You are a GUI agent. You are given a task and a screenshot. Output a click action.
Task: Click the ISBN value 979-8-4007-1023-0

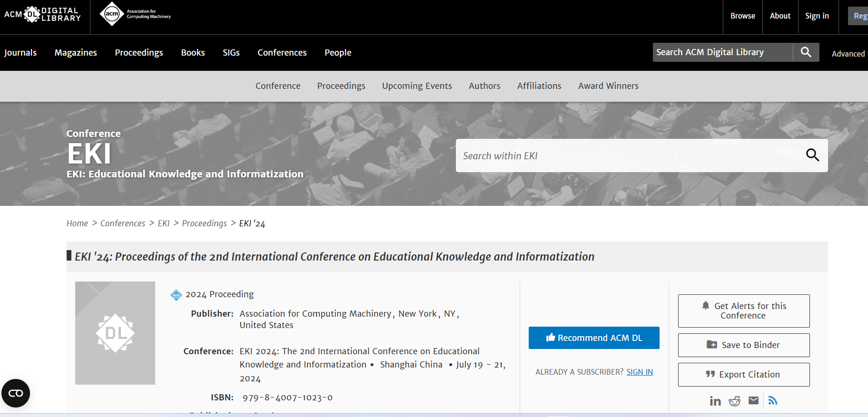[x=287, y=398]
